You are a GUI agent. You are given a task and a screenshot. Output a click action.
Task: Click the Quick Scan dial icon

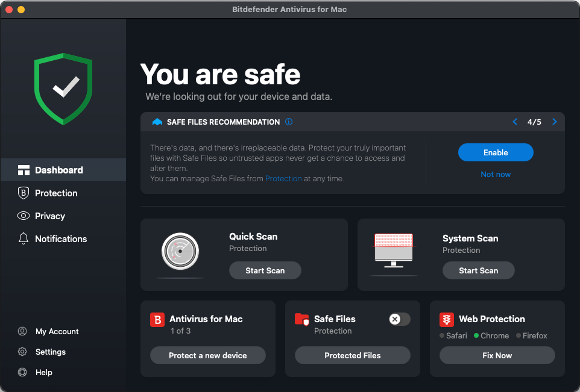click(180, 251)
